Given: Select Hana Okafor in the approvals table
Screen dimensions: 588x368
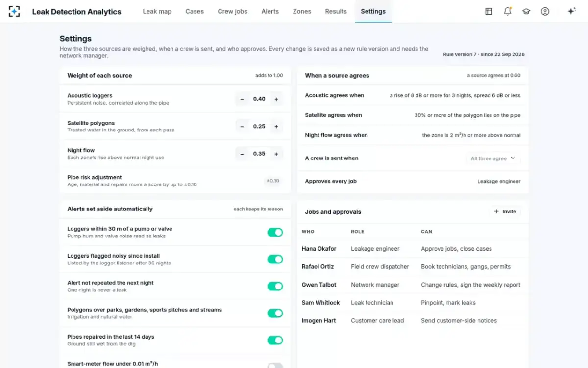Looking at the screenshot, I should 319,249.
